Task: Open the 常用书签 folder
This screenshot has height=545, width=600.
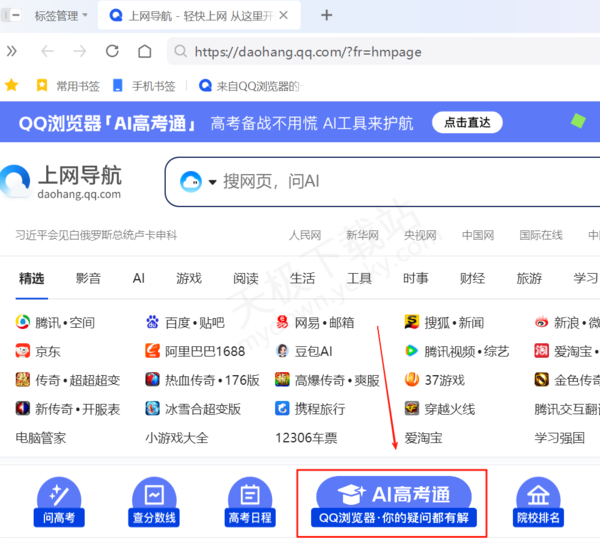Action: pos(68,86)
